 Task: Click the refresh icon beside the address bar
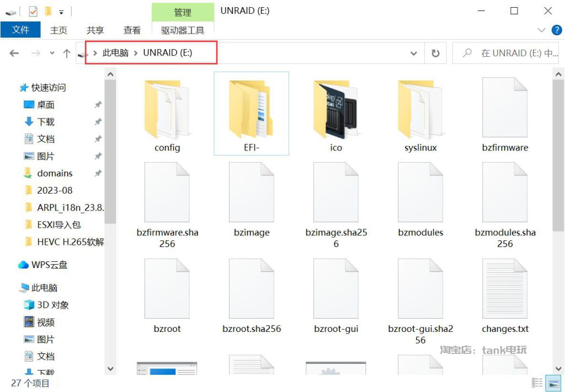435,53
